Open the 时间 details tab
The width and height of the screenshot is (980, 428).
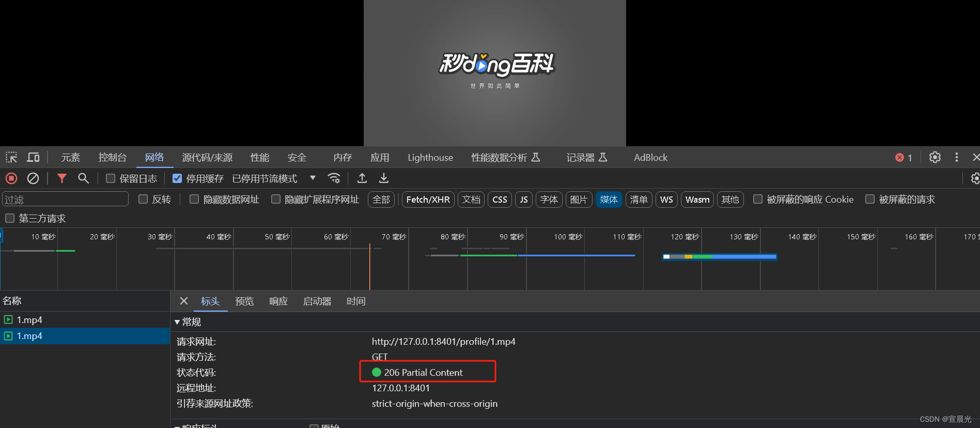click(356, 301)
